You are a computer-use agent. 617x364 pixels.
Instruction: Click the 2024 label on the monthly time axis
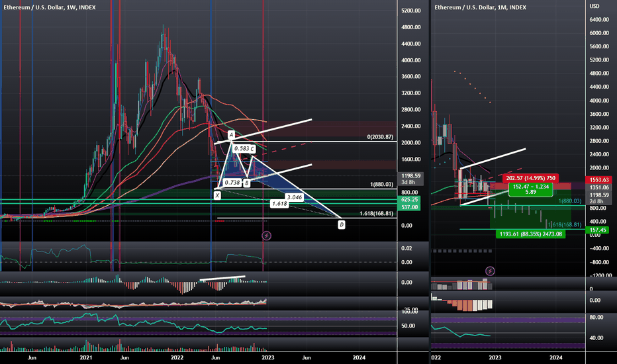(x=555, y=357)
